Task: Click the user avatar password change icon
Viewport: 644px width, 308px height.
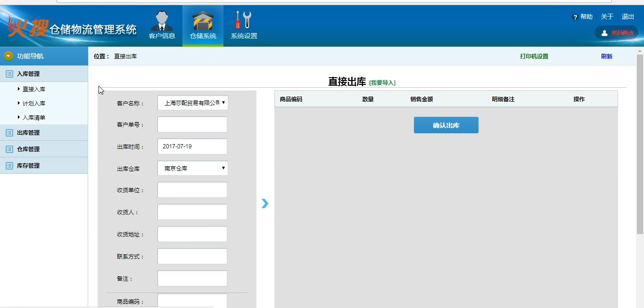Action: tap(604, 33)
